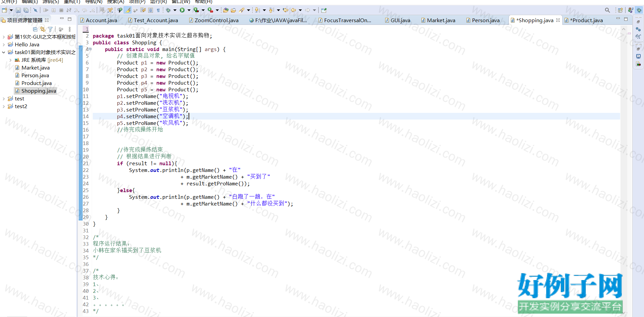Toggle Use Step Filters

[110, 10]
